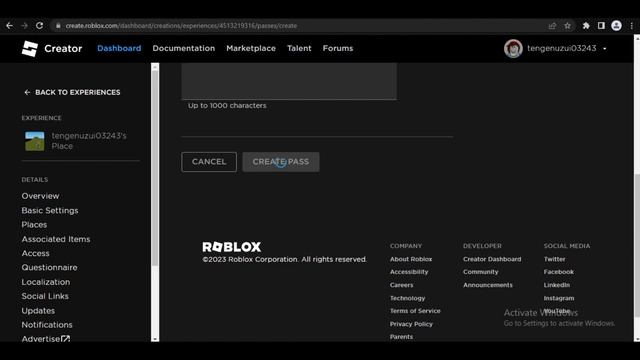
Task: Click inside the description text area
Action: click(x=289, y=81)
